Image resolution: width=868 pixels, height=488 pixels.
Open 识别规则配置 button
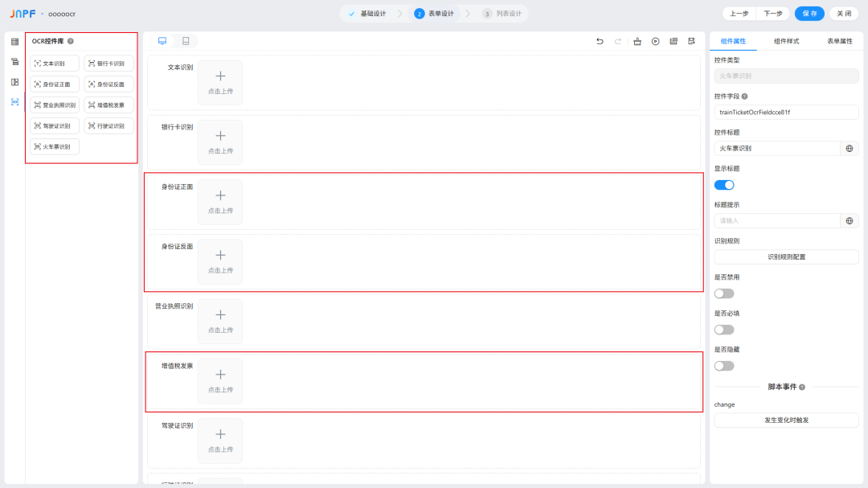786,256
